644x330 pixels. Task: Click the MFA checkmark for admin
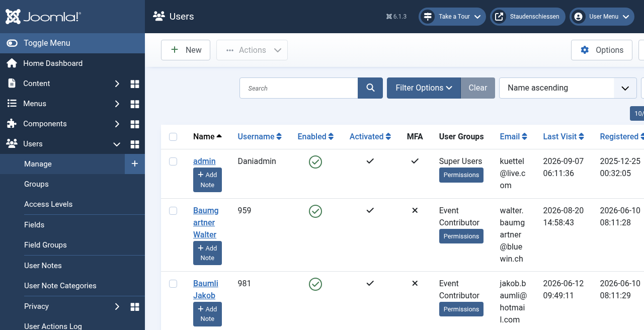[x=415, y=161]
